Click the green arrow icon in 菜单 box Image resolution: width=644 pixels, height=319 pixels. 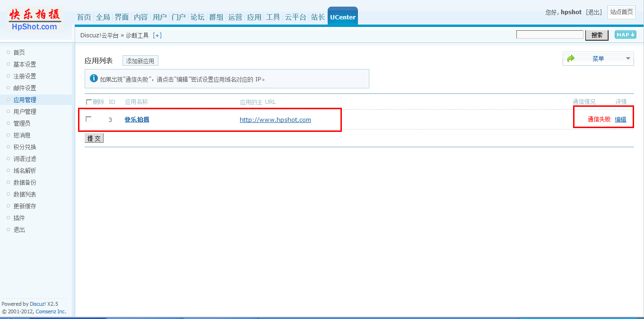point(571,59)
